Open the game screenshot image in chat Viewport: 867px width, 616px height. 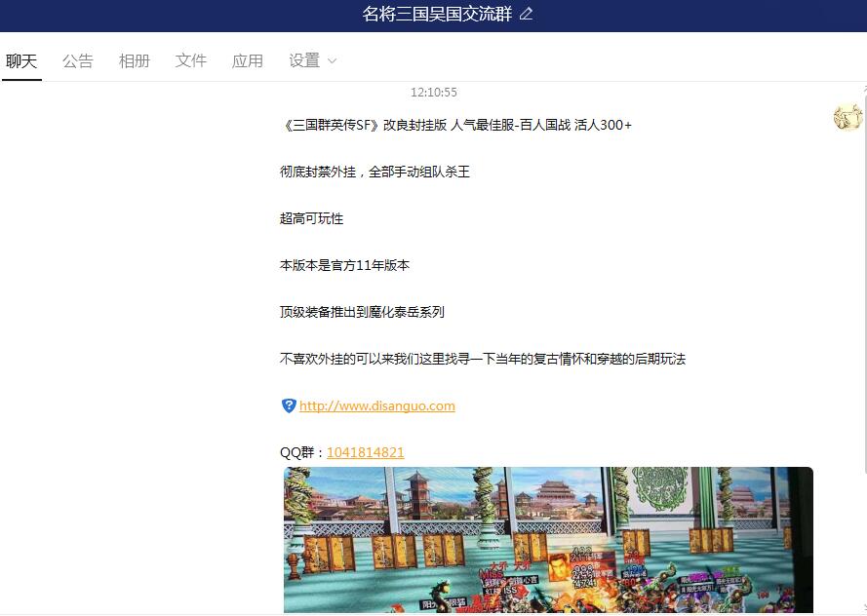pyautogui.click(x=548, y=540)
